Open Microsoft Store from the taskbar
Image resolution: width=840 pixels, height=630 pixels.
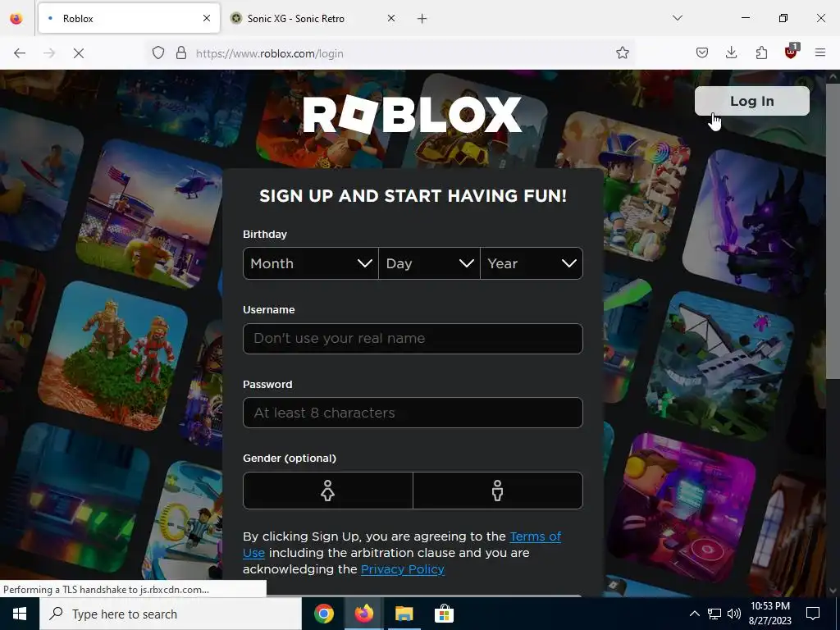coord(444,614)
